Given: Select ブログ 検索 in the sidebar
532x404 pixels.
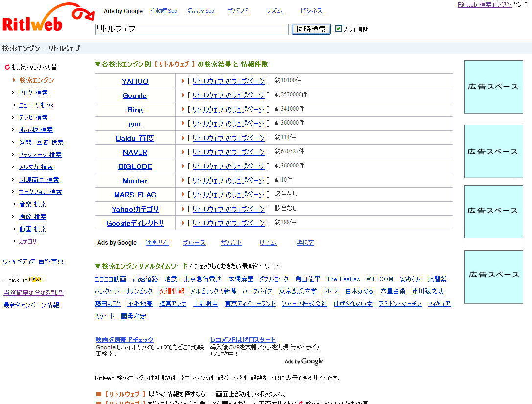Looking at the screenshot, I should (x=33, y=93).
